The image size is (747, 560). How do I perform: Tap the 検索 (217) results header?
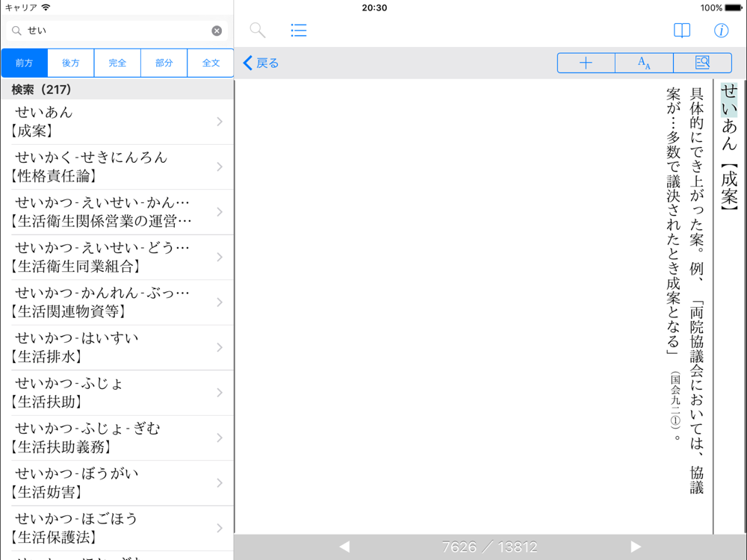[x=117, y=90]
